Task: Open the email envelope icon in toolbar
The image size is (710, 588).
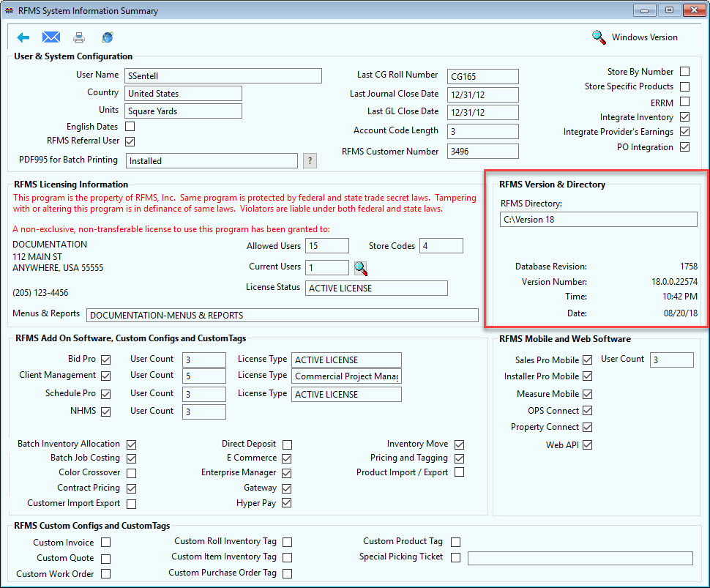Action: (x=51, y=37)
